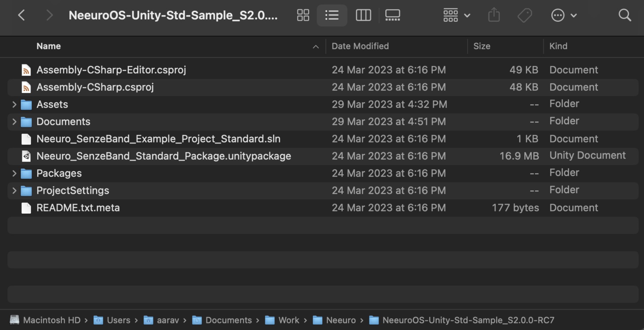The image size is (644, 330).
Task: Click the Unity package icon next to Neeuro_SenzeBand_Standard_Package
Action: tap(26, 156)
